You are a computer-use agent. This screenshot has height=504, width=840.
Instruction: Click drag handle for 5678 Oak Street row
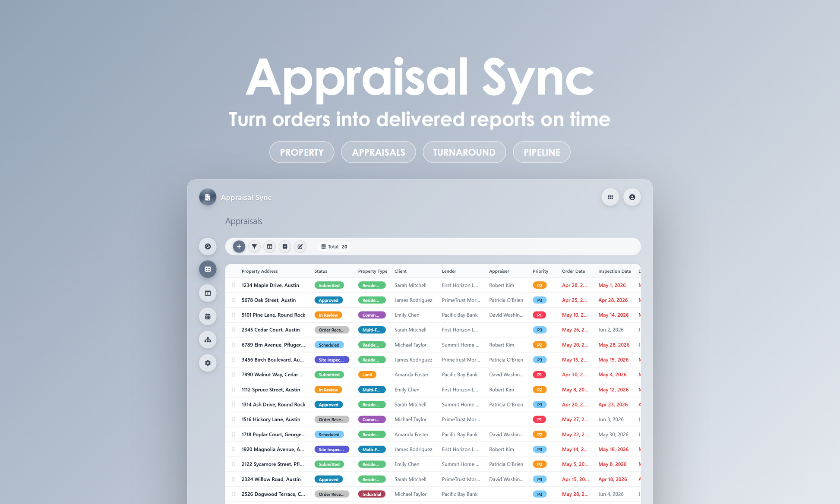pos(234,300)
